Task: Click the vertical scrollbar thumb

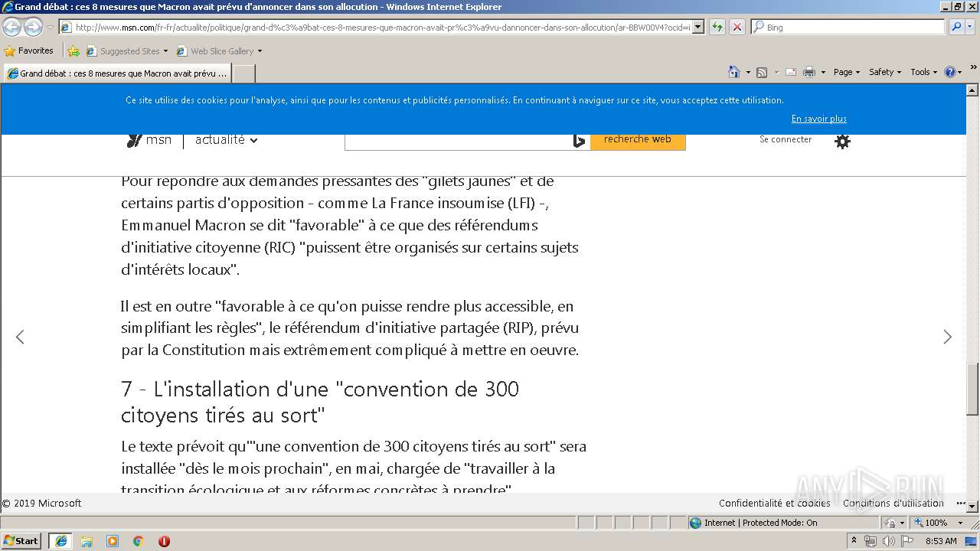Action: click(973, 389)
